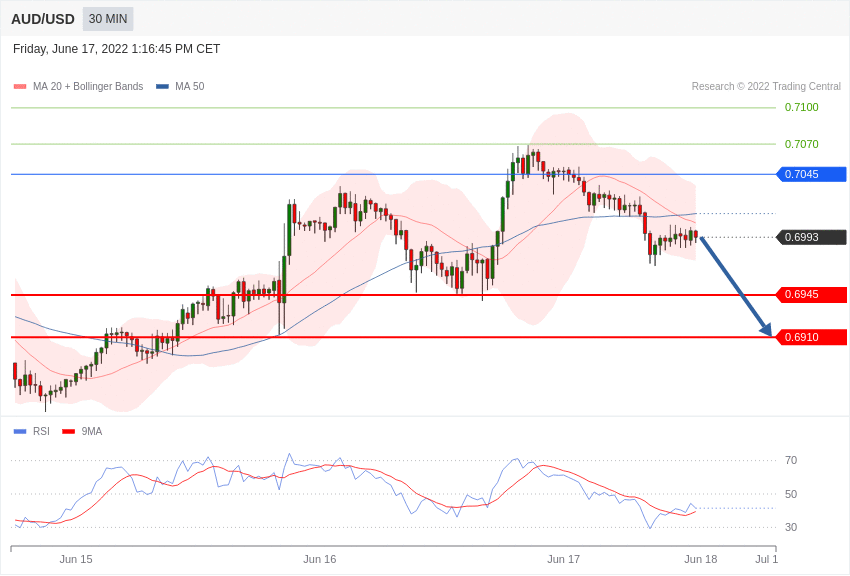The image size is (850, 576).
Task: Click the MA 20 + Bollinger Bands legend swatch
Action: click(20, 87)
